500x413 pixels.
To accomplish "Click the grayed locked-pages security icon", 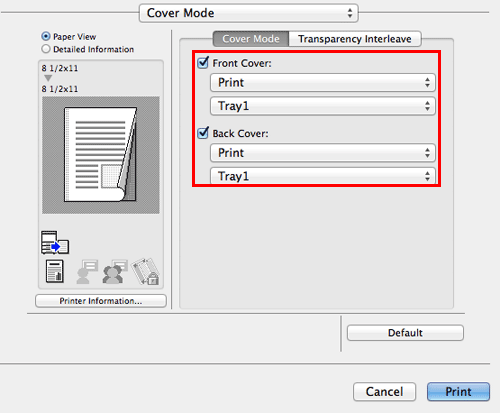I will tap(146, 271).
